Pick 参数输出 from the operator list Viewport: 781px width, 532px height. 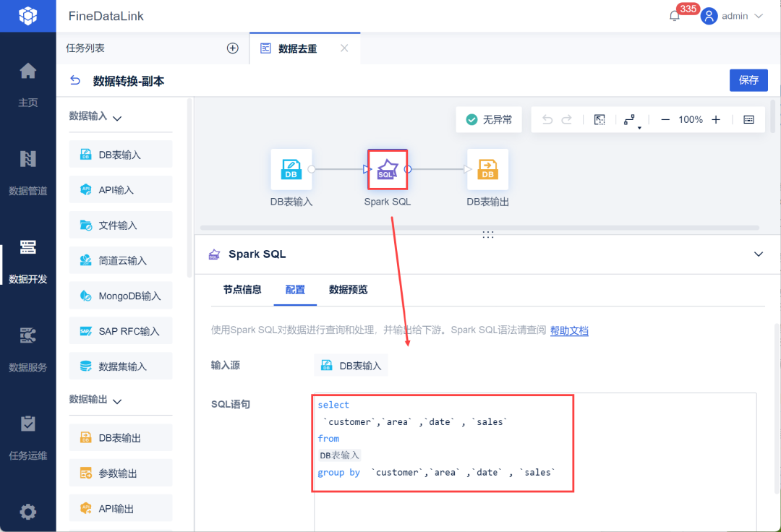pos(121,473)
